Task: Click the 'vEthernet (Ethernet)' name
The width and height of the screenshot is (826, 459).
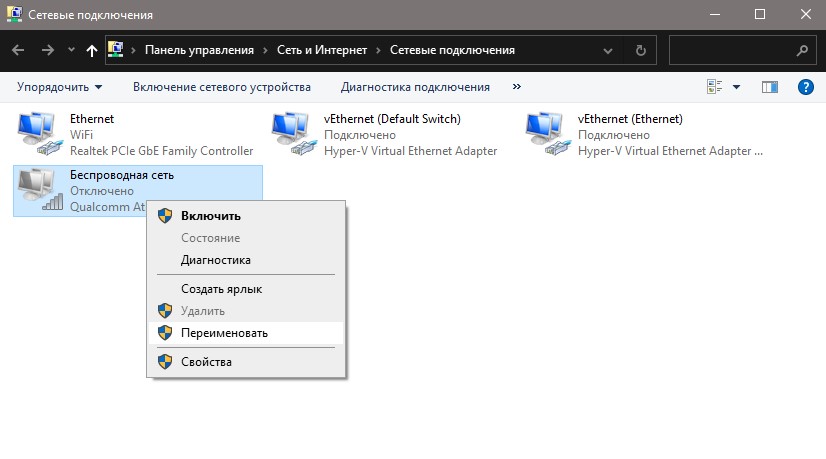Action: click(x=630, y=119)
